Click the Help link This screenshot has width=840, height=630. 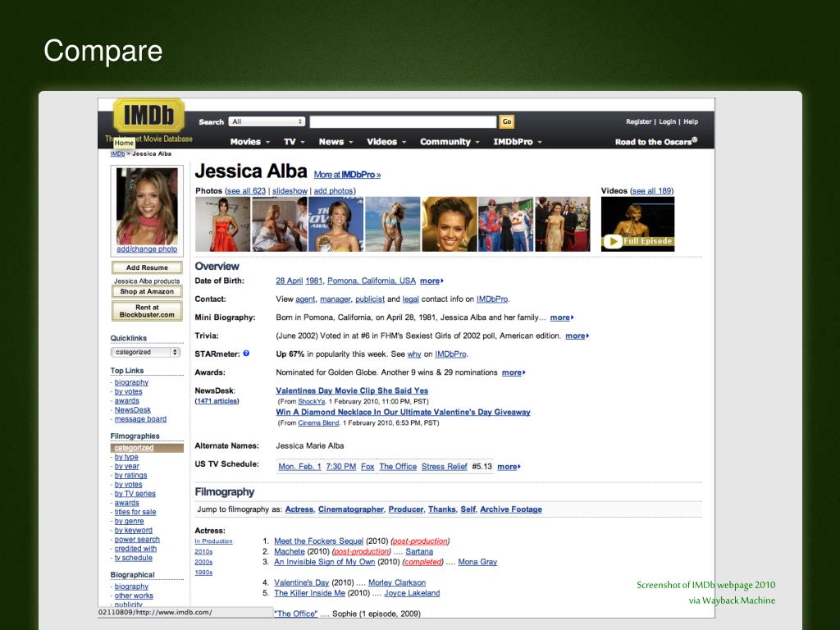coord(691,121)
